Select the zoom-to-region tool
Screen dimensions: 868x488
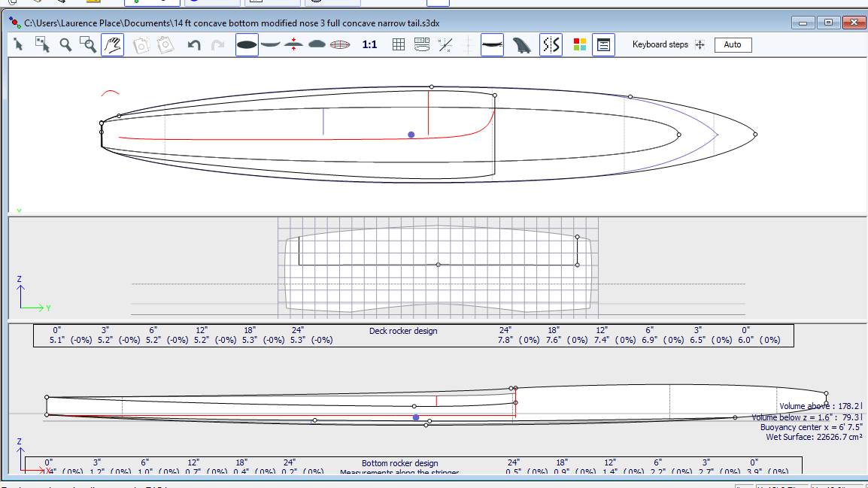[x=89, y=45]
